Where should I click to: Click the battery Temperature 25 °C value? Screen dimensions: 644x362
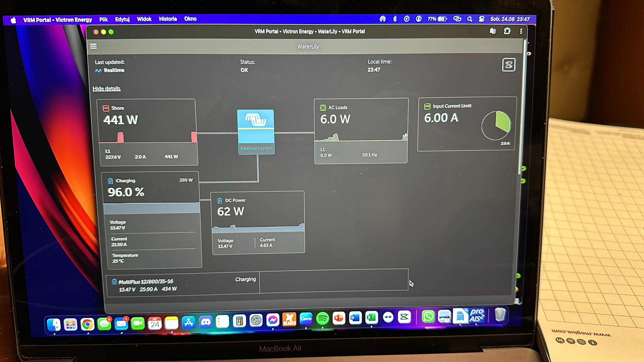click(118, 261)
